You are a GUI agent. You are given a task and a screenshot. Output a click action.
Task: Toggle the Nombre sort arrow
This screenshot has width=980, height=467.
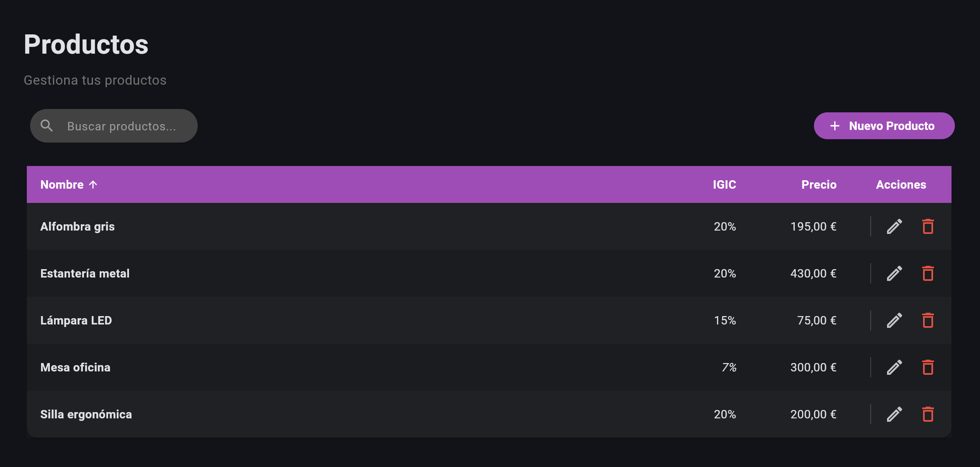(93, 184)
